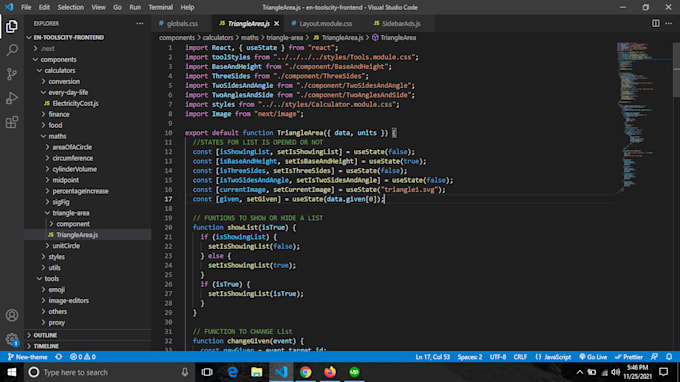
Task: Click the Ln 17, Col 53 position indicator
Action: coord(432,357)
